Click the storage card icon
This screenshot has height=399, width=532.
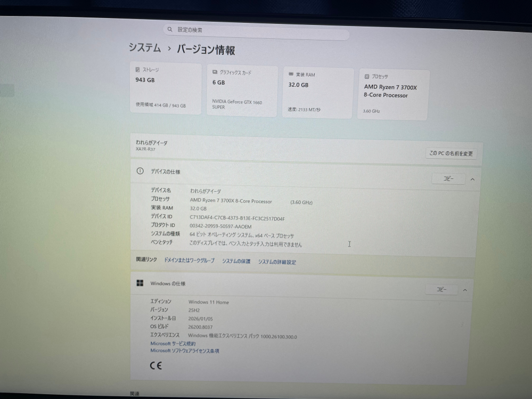[x=137, y=70]
